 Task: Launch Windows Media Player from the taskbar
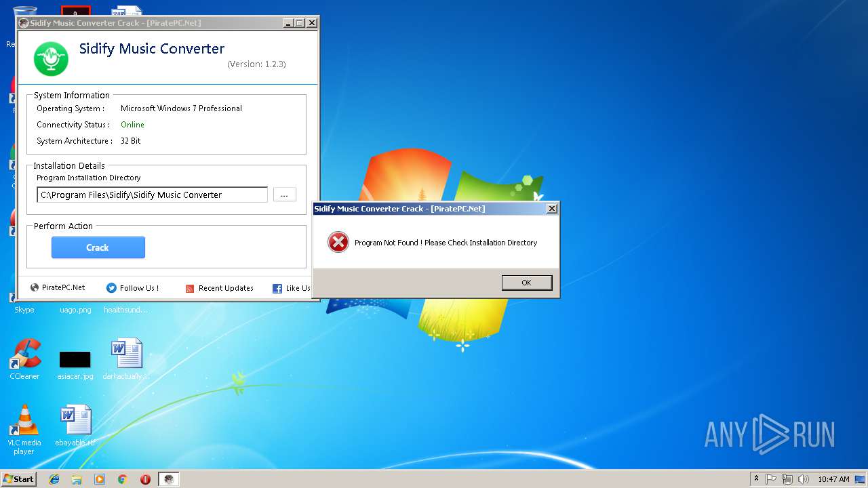pyautogui.click(x=100, y=479)
